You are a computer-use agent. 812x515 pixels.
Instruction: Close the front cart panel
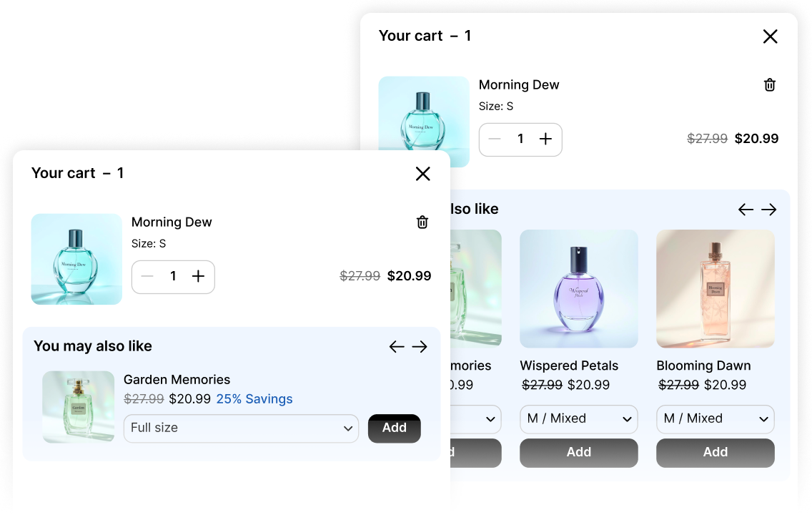click(423, 174)
